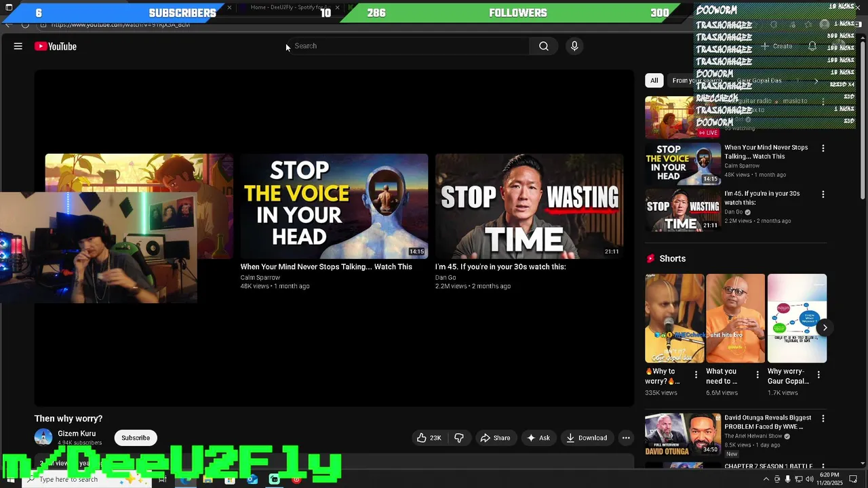Select the Gaur Gopal Das chip
868x488 pixels.
[759, 81]
